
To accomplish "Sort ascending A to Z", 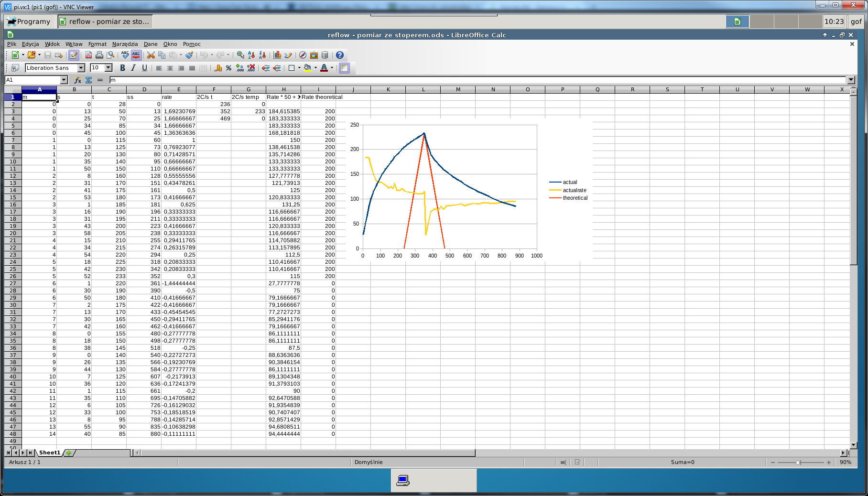I will (x=251, y=55).
